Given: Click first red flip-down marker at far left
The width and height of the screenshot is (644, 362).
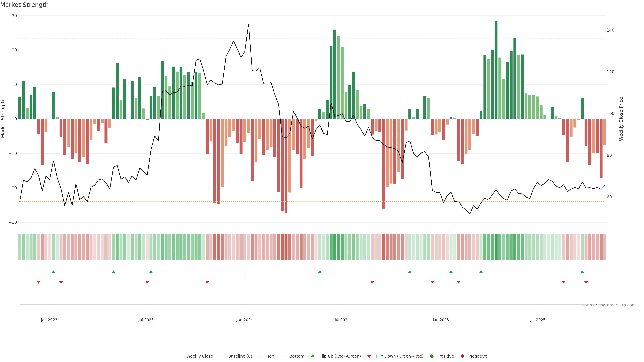Looking at the screenshot, I should (39, 282).
